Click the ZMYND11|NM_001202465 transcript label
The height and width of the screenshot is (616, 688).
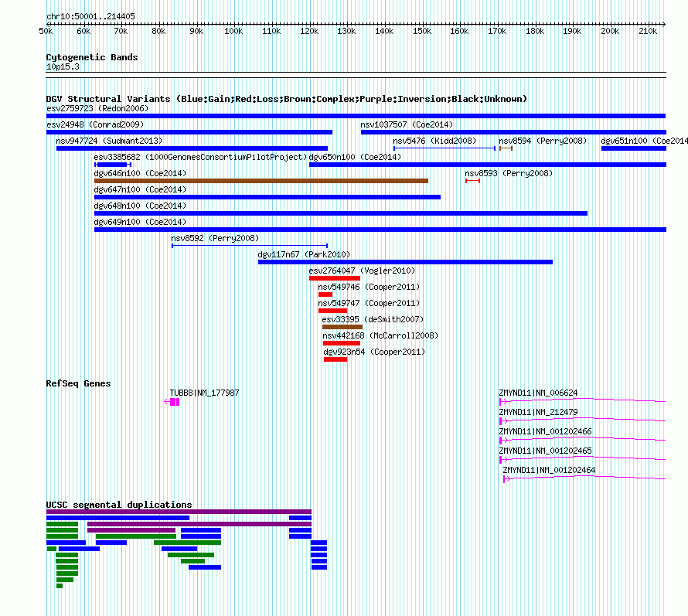[x=546, y=451]
